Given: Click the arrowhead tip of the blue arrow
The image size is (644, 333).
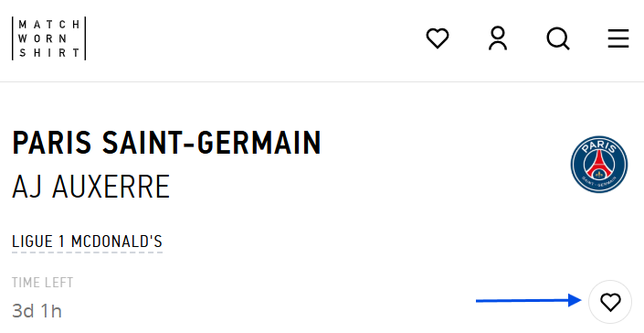Looking at the screenshot, I should [x=578, y=300].
